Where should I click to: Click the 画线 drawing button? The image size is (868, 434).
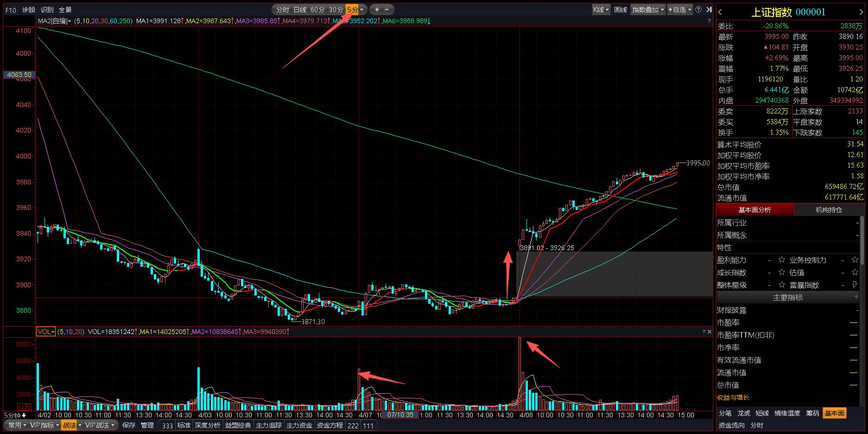(620, 10)
